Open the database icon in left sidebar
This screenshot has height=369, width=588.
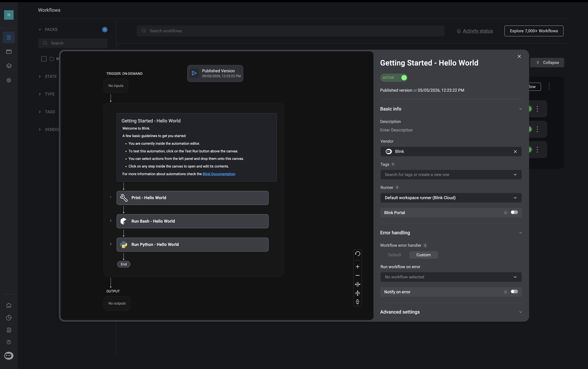(x=9, y=330)
